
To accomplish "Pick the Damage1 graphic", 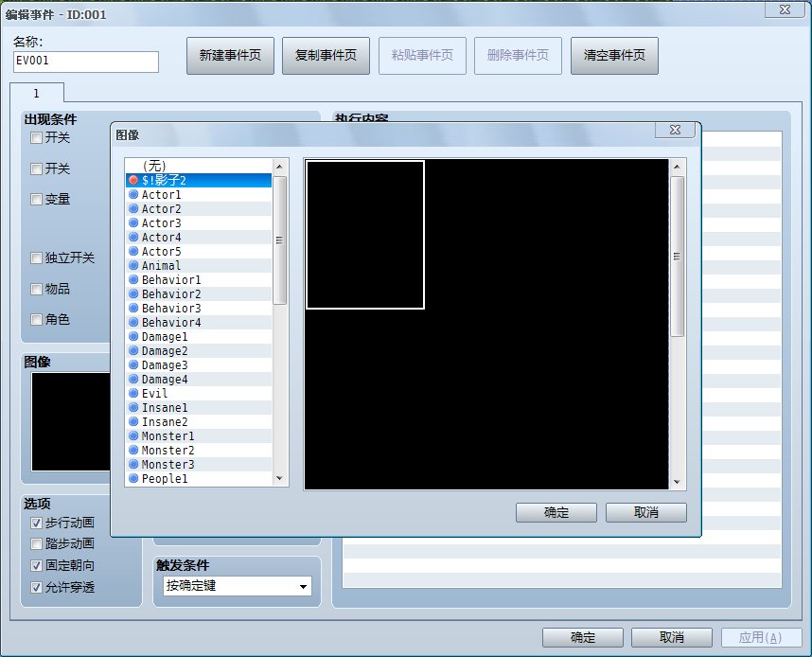I will click(x=199, y=337).
